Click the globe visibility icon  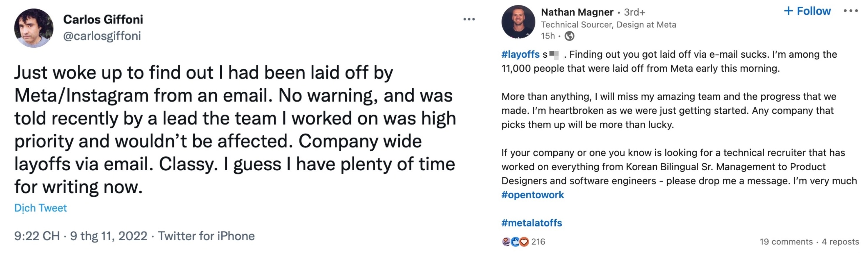[x=570, y=36]
